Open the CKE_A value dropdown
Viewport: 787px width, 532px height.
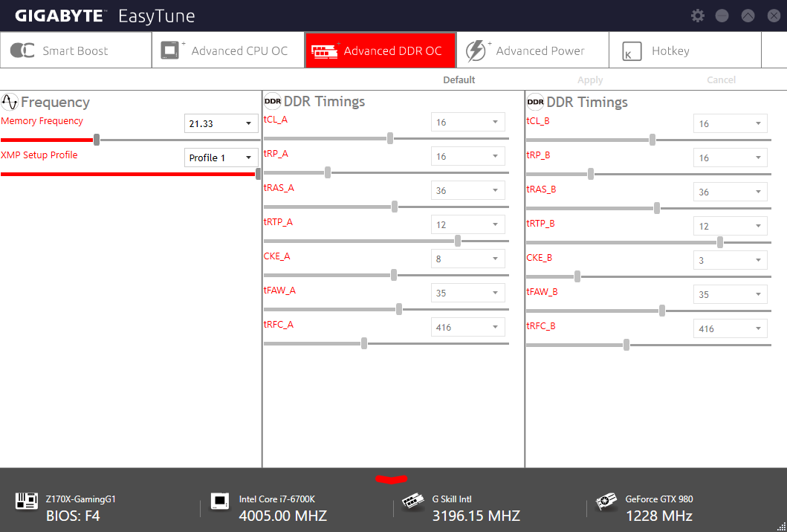[x=467, y=259]
